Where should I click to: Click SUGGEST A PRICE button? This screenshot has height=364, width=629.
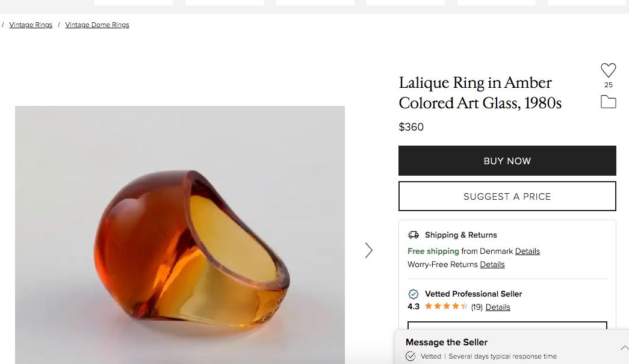pos(507,196)
